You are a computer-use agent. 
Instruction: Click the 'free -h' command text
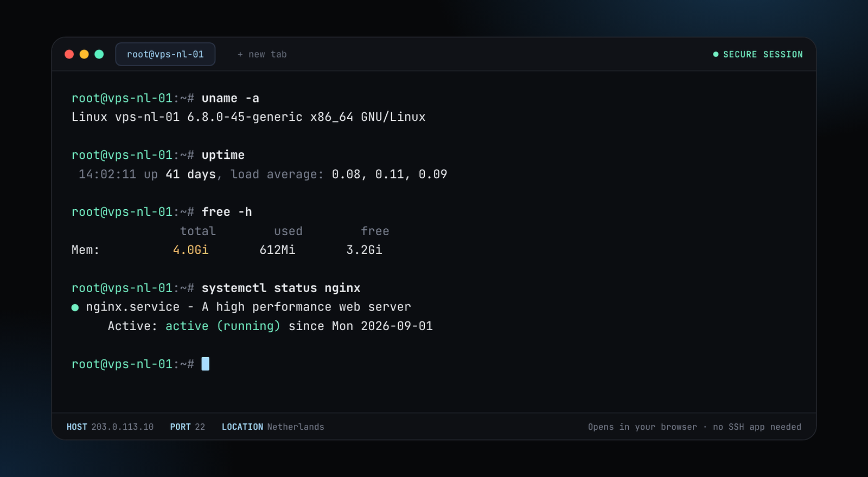tap(227, 212)
